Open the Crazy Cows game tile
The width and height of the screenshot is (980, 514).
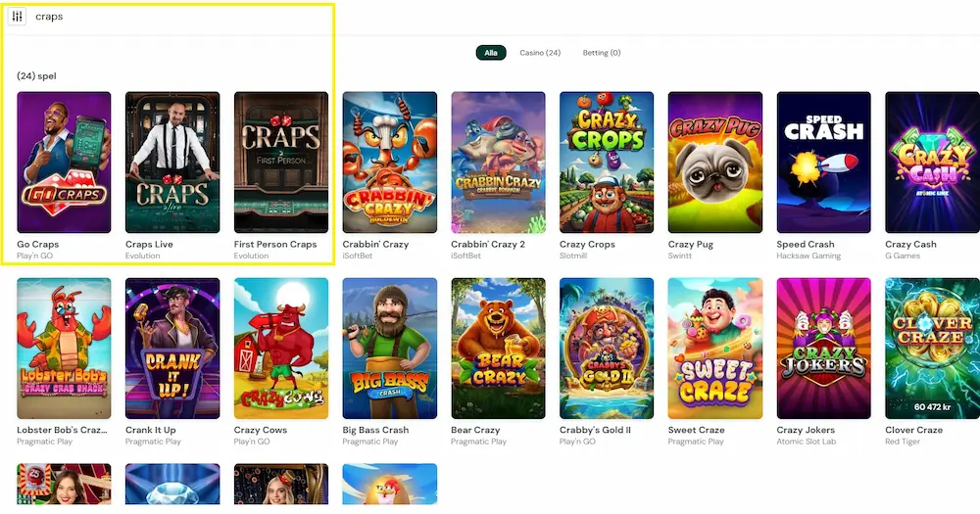[x=280, y=348]
